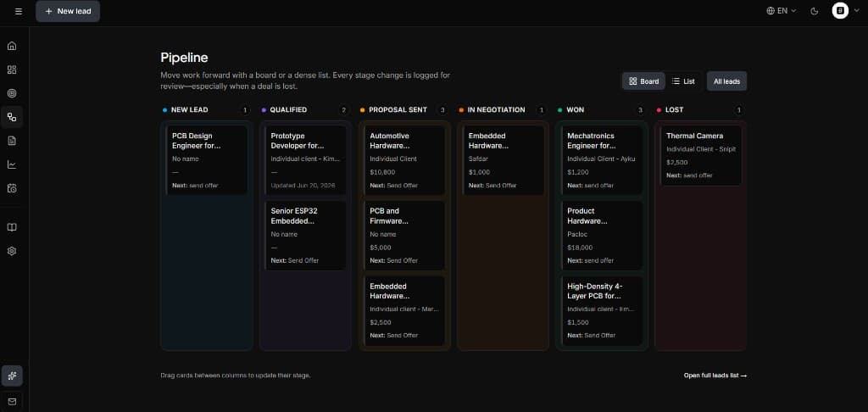Open the pipeline workflow icon in sidebar
Screen dimensions: 868x412
(12, 117)
